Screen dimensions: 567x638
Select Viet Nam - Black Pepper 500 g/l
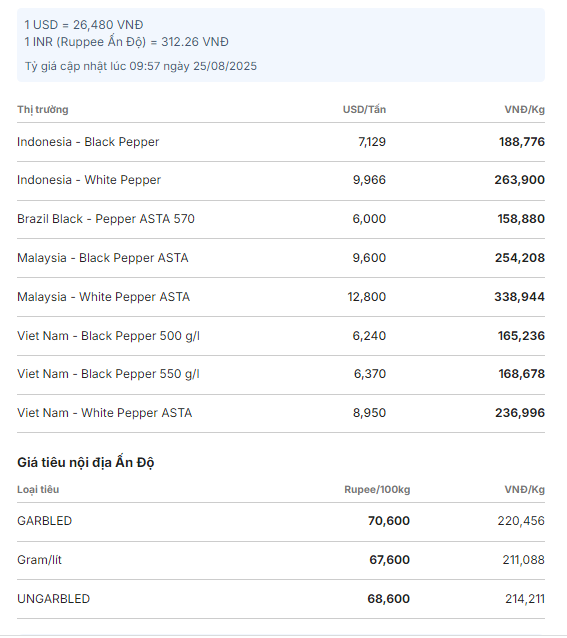[x=108, y=336]
